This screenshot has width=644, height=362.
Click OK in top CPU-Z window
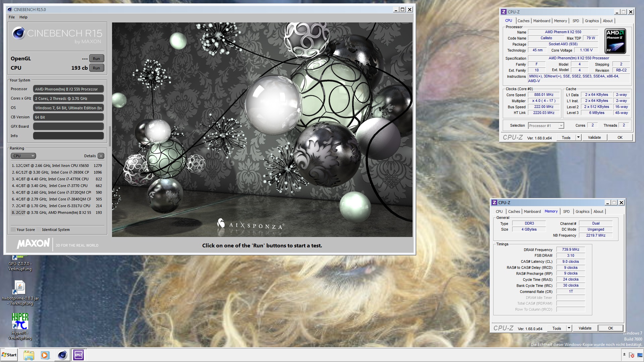[x=620, y=137]
